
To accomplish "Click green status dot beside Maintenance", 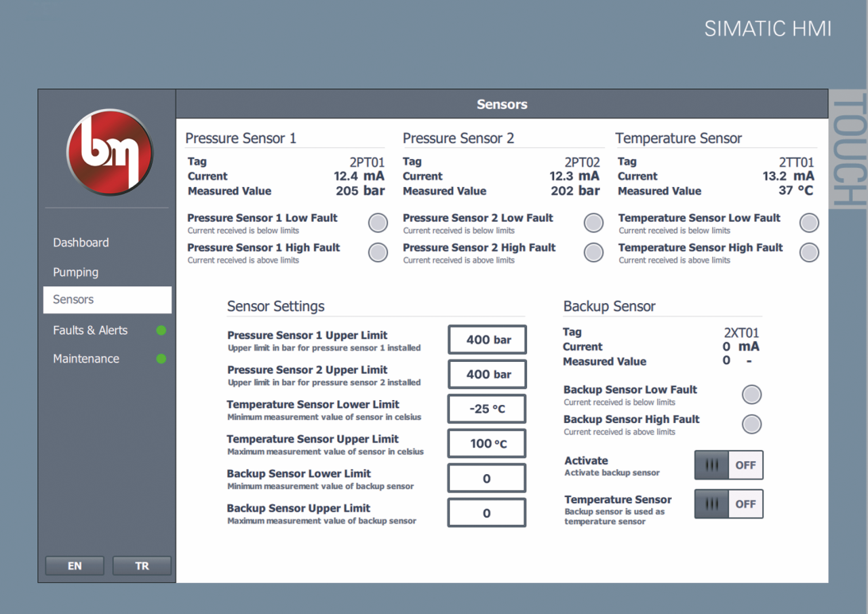I will point(161,359).
